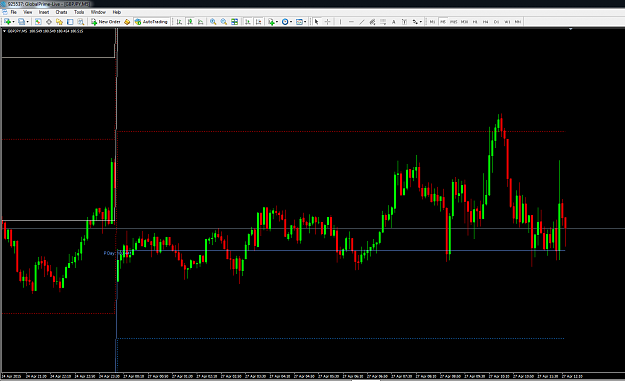This screenshot has width=625, height=381.
Task: Expand the Templates dropdown arrow
Action: click(305, 22)
